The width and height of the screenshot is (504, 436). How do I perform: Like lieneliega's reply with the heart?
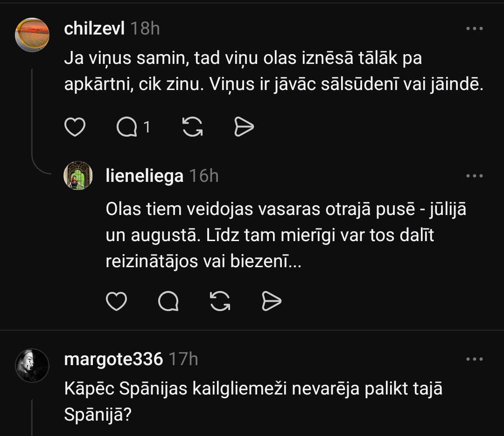(116, 301)
